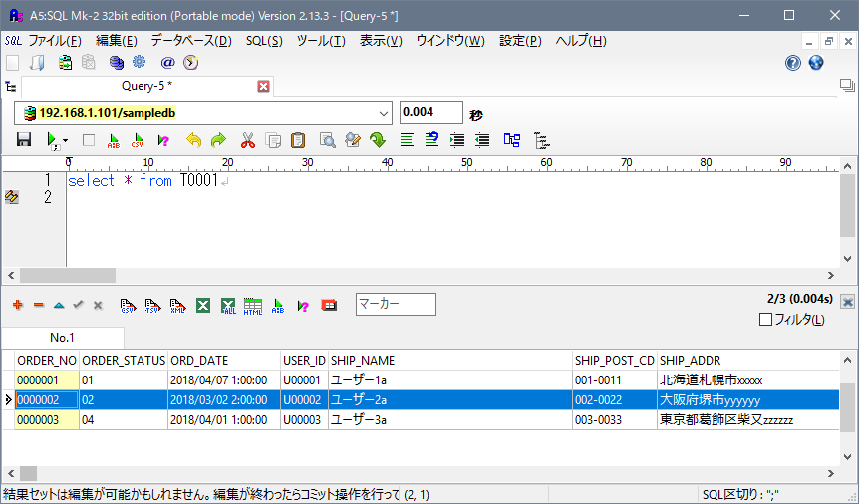Export results to XML file
This screenshot has width=859, height=504.
pyautogui.click(x=178, y=306)
